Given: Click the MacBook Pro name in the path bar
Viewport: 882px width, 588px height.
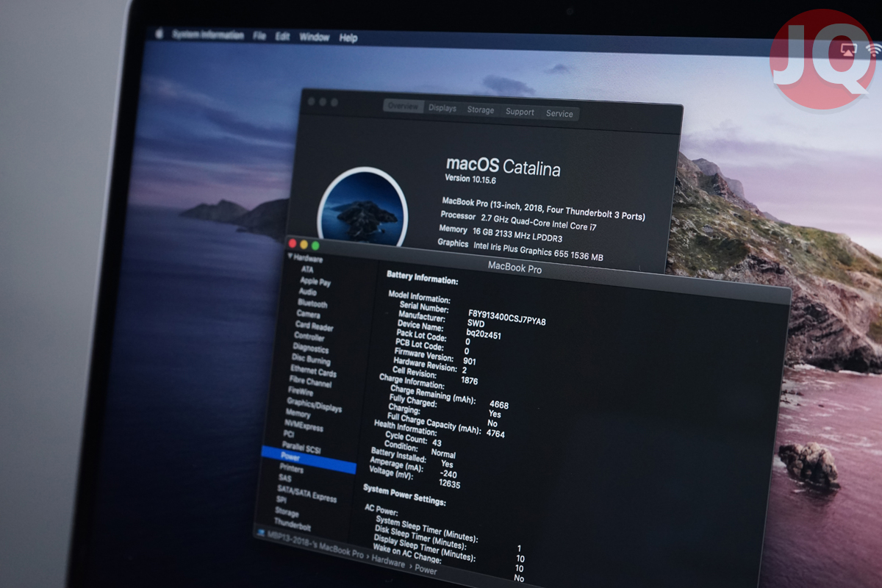Looking at the screenshot, I should coord(316,546).
